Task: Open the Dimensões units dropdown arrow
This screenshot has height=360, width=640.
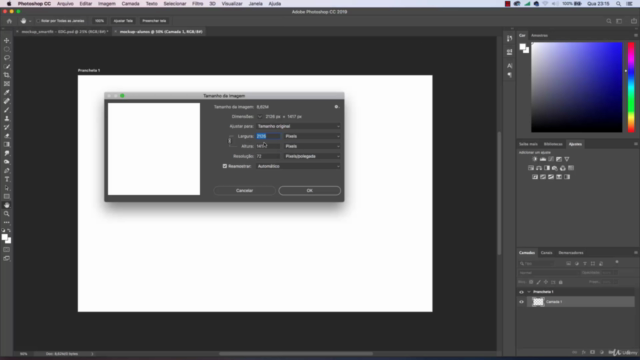Action: coord(260,117)
